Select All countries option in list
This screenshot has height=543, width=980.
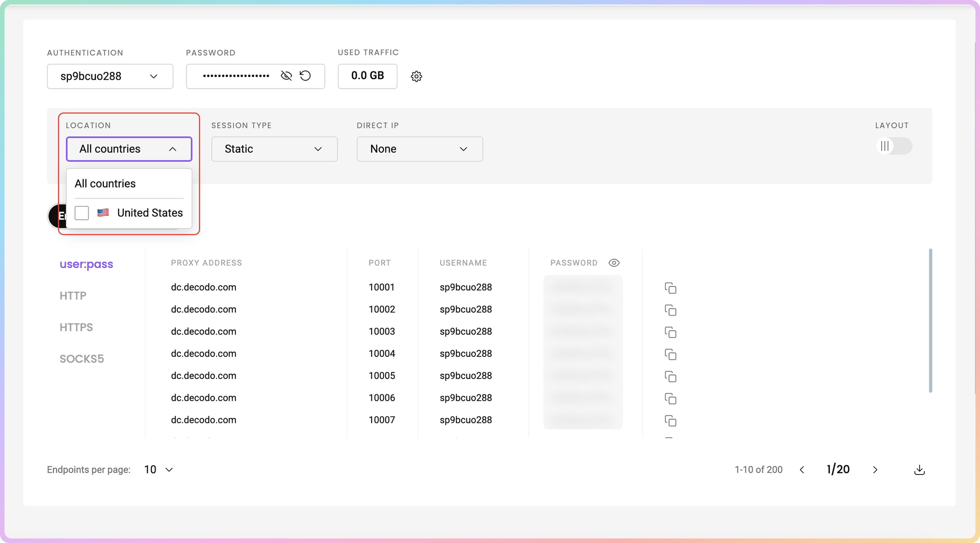point(105,184)
